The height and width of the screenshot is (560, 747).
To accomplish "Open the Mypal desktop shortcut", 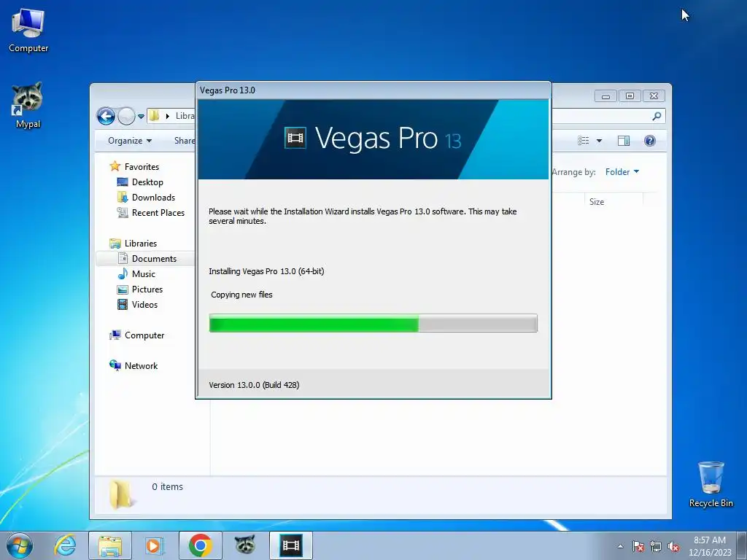I will pos(28,105).
